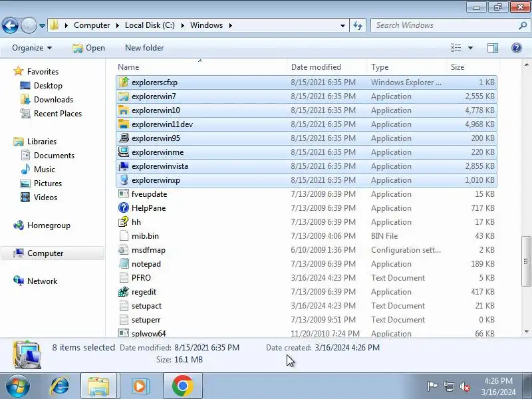Open the dropdown arrow after Local Disk (C:)
This screenshot has width=532, height=399.
pos(182,25)
